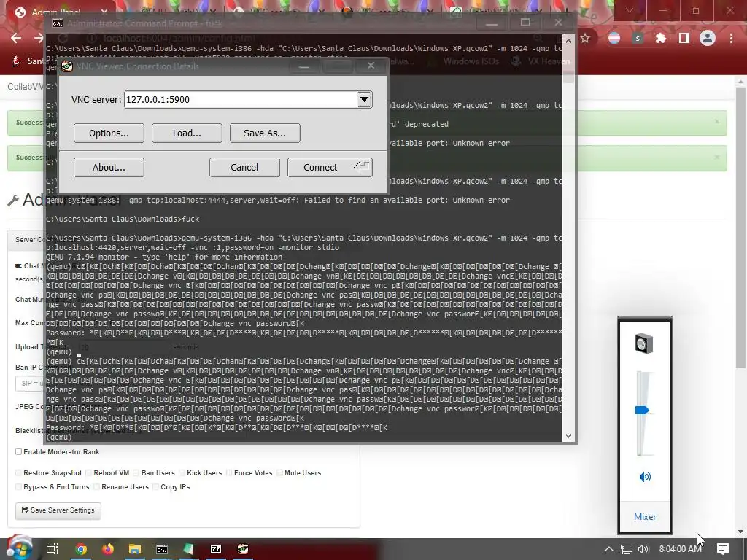Open Task View on the taskbar
This screenshot has height=560, width=747.
[x=52, y=549]
